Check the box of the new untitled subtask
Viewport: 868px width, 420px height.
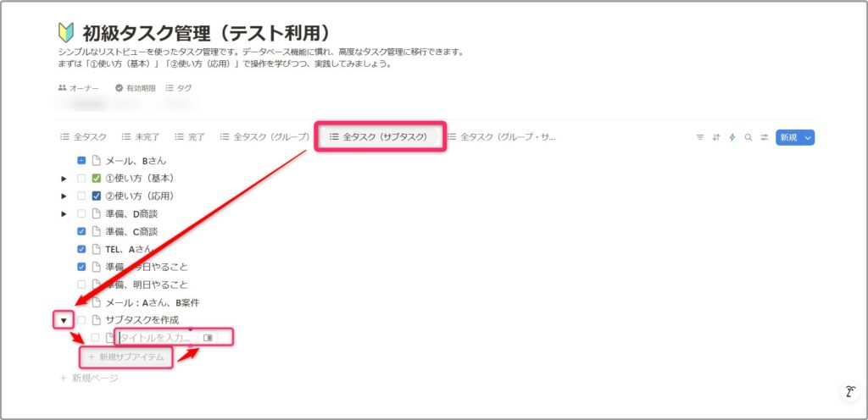[x=96, y=338]
